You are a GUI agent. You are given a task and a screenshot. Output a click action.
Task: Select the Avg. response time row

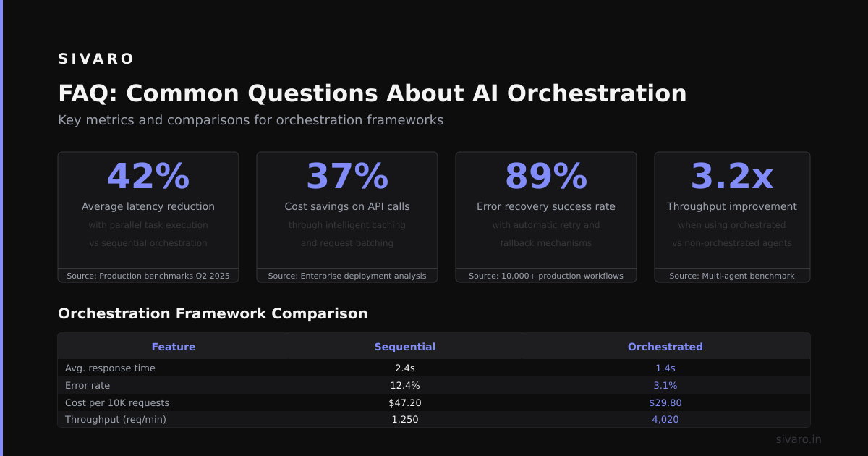pos(434,368)
